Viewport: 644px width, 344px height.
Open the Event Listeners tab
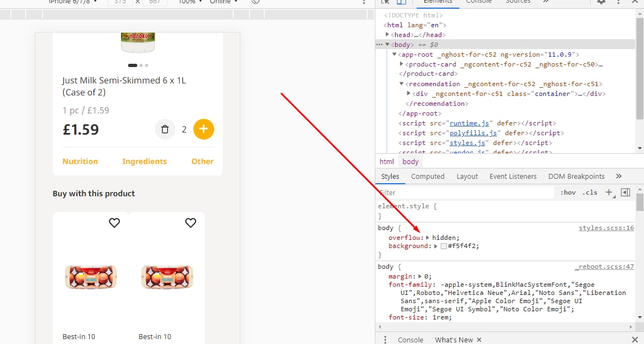(513, 176)
